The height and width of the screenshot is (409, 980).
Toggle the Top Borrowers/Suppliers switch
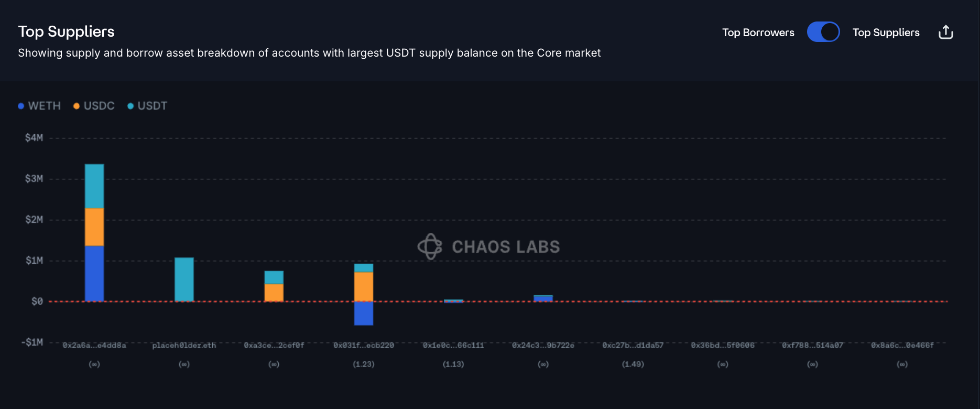point(823,32)
